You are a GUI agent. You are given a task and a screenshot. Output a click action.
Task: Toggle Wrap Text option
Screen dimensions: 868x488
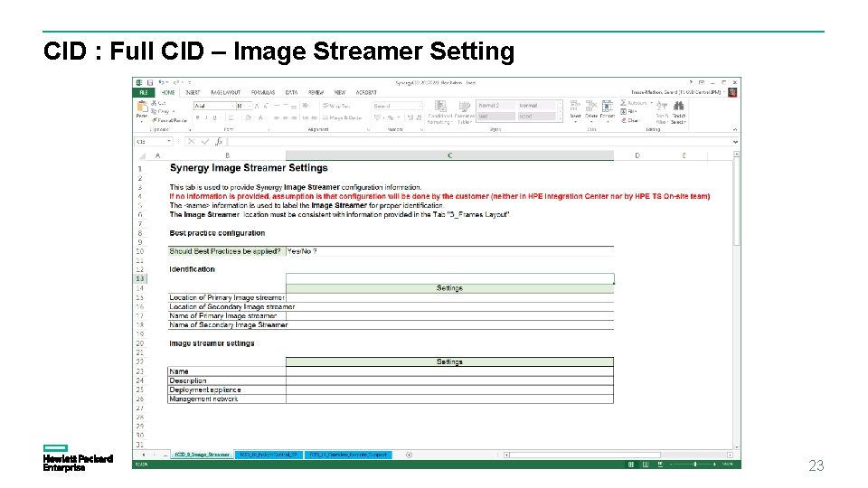(336, 106)
